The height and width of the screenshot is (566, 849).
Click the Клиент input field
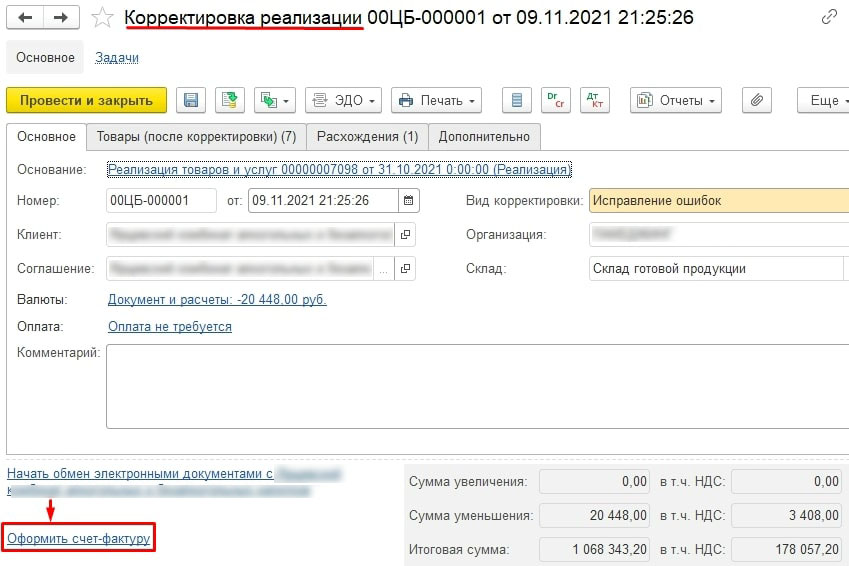(250, 235)
